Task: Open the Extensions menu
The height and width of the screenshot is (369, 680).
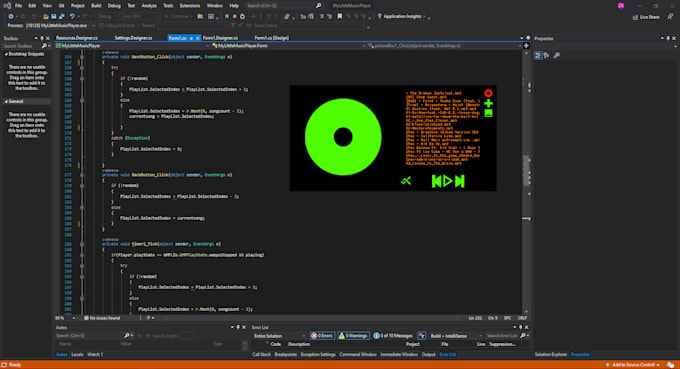Action: (190, 6)
